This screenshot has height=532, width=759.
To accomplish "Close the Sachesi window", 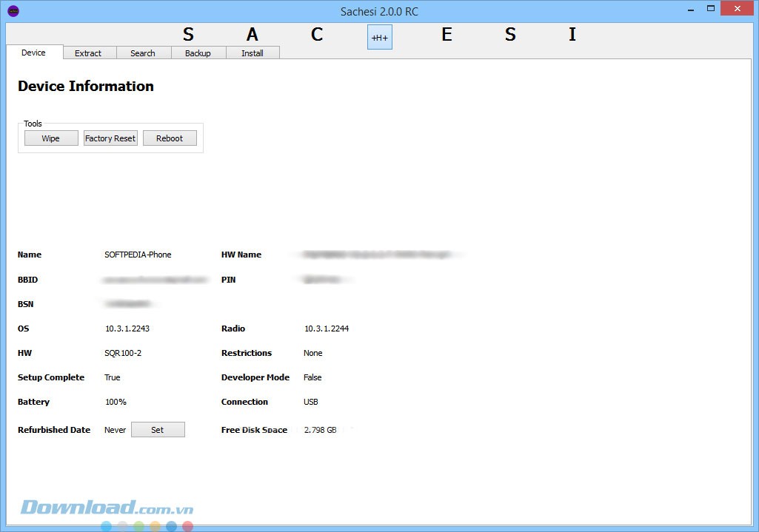I will (739, 9).
